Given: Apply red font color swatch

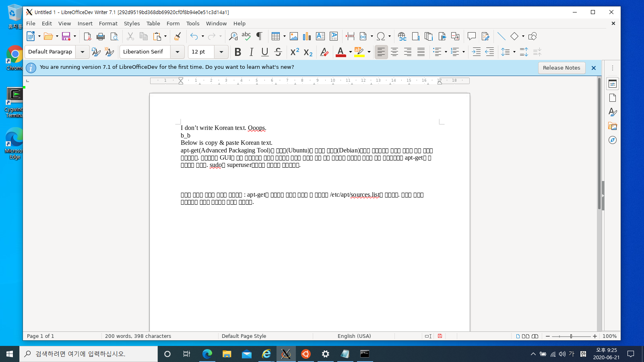Looking at the screenshot, I should point(341,52).
